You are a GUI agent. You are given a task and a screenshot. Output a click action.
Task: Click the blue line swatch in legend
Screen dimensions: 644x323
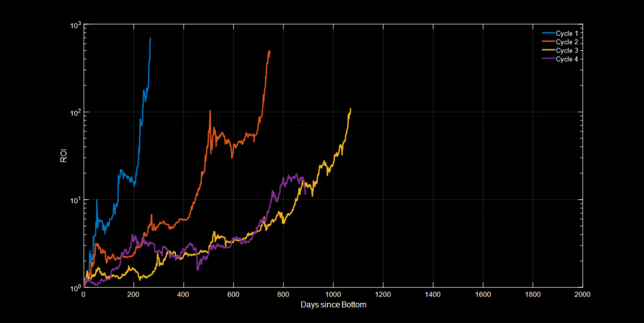(548, 33)
